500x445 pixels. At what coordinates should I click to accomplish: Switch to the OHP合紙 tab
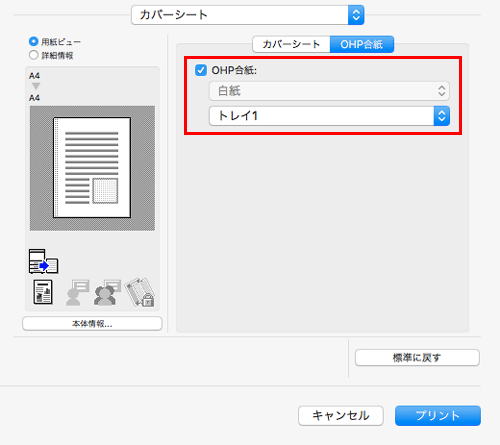tap(362, 44)
